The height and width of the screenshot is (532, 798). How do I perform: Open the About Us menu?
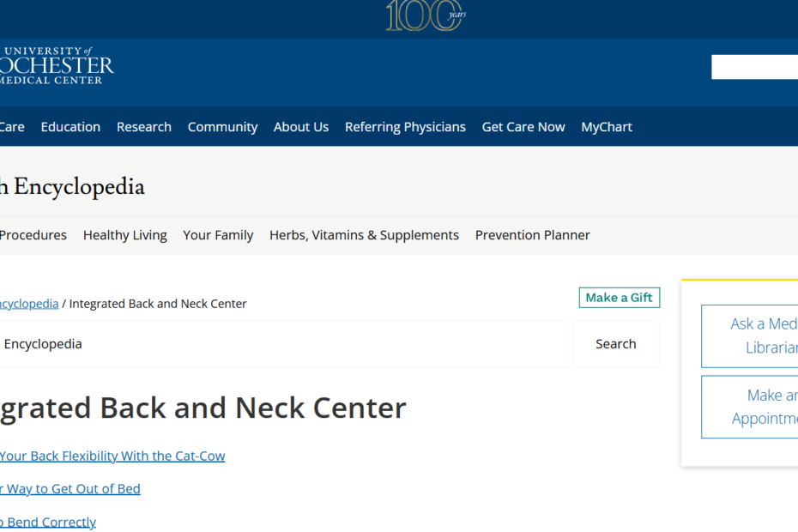[301, 127]
